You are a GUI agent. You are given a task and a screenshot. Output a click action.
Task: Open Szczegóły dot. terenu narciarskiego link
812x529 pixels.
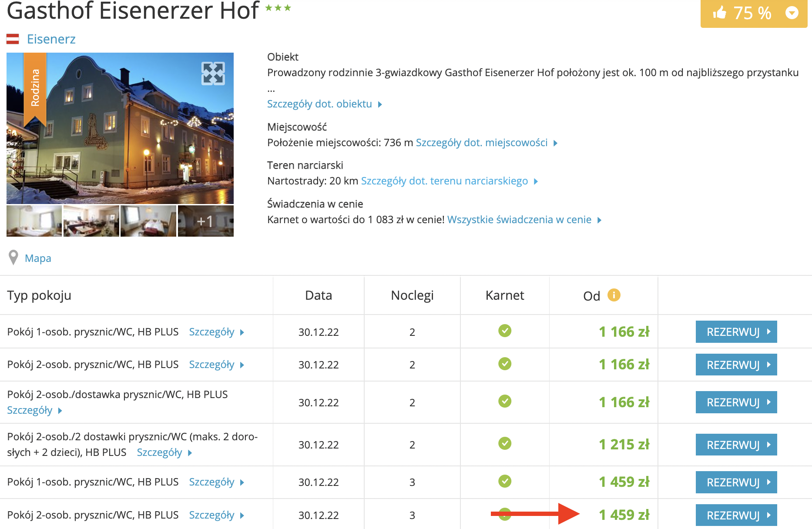pos(450,181)
